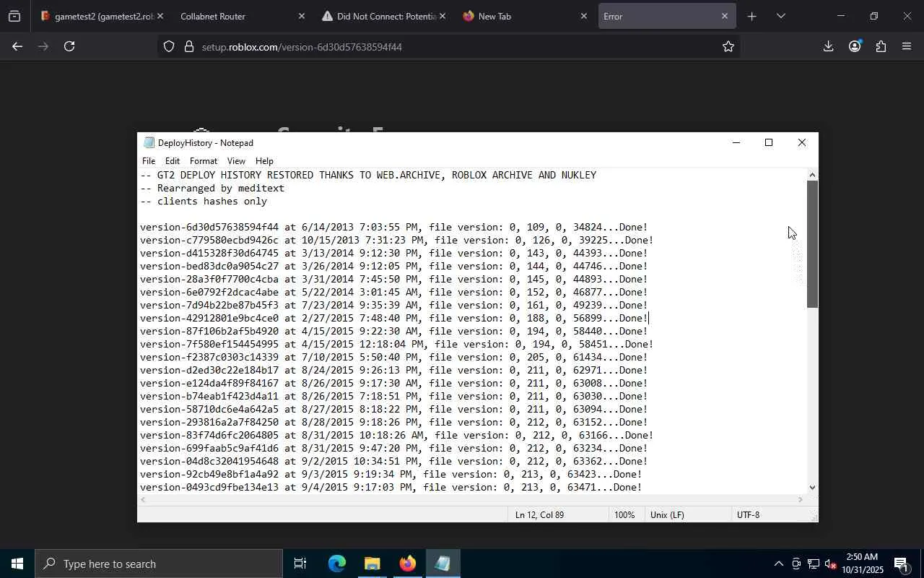Viewport: 924px width, 578px height.
Task: Launch Microsoft Edge from the taskbar
Action: click(336, 564)
